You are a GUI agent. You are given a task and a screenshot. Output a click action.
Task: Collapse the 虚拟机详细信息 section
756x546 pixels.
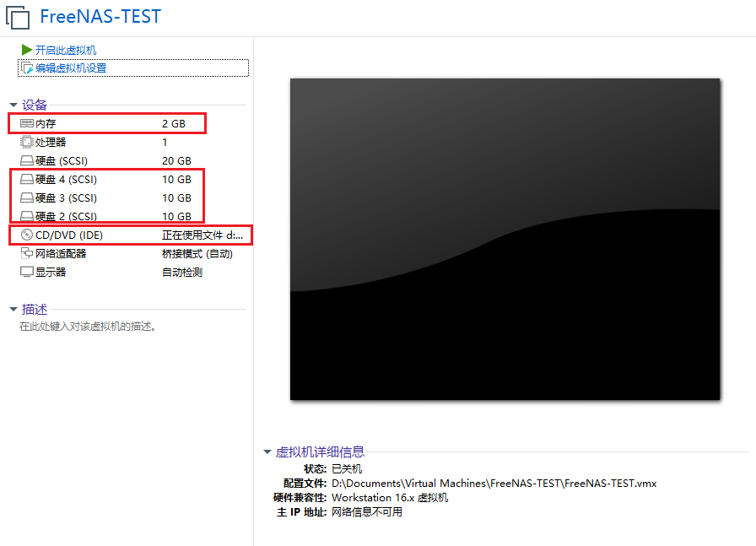pyautogui.click(x=267, y=452)
